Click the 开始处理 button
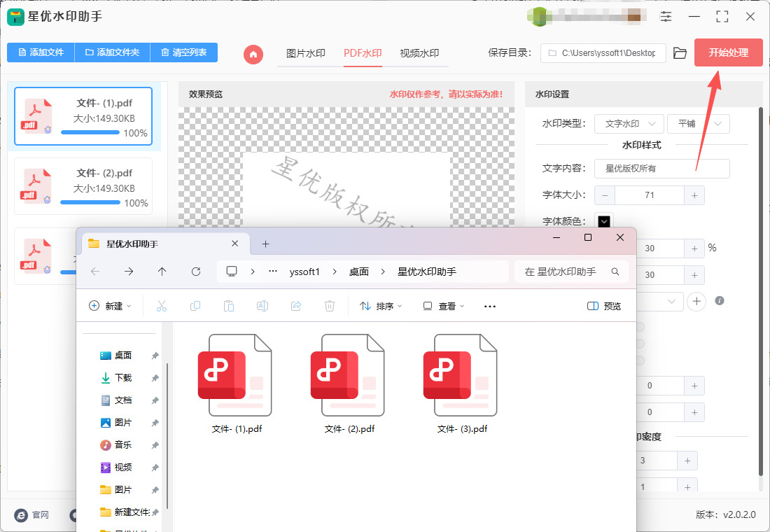Image resolution: width=770 pixels, height=532 pixels. [728, 52]
